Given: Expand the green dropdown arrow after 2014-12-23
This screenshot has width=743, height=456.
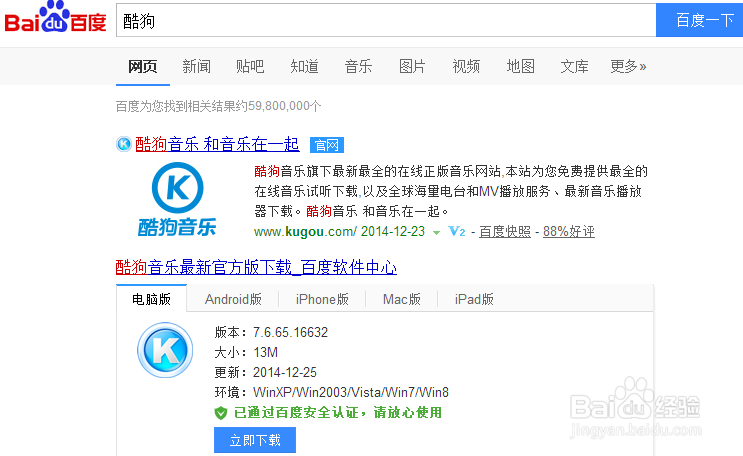Looking at the screenshot, I should (436, 232).
